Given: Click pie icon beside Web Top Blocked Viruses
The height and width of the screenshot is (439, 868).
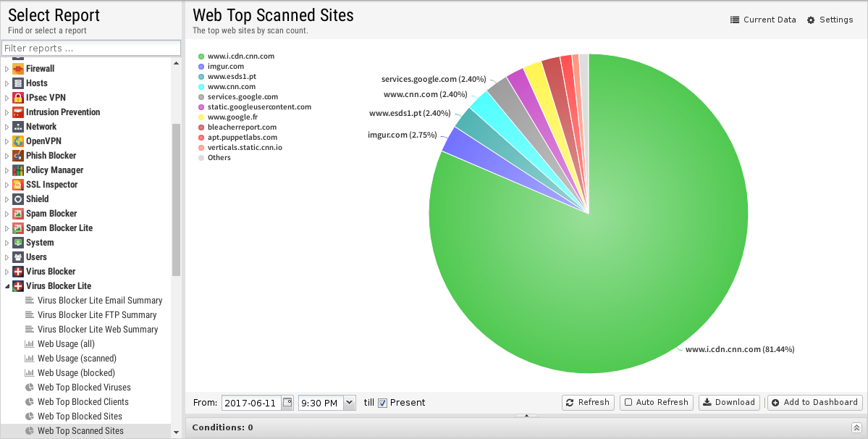Looking at the screenshot, I should click(30, 388).
